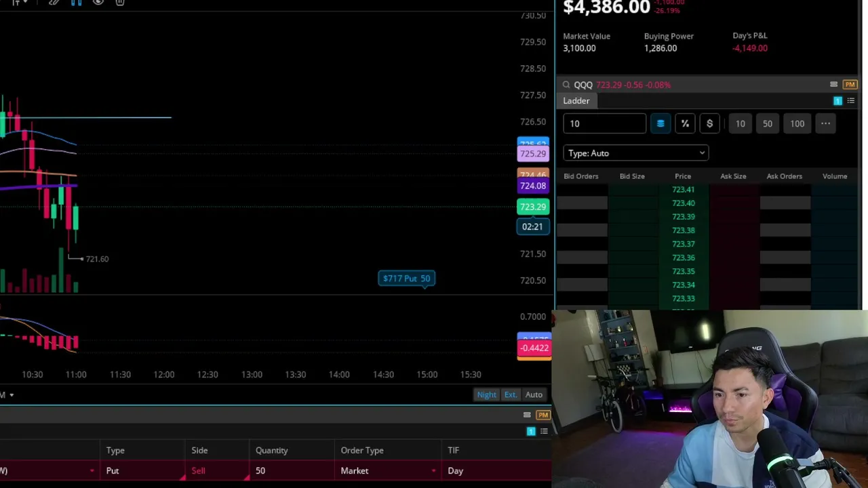
Task: Click the trash delete icon above the chart
Action: (x=120, y=3)
